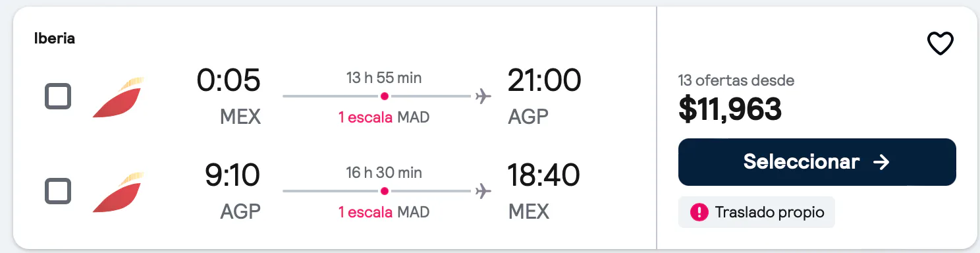Viewport: 980px width, 253px height.
Task: Open the Traslado propio warning badge
Action: [x=757, y=212]
